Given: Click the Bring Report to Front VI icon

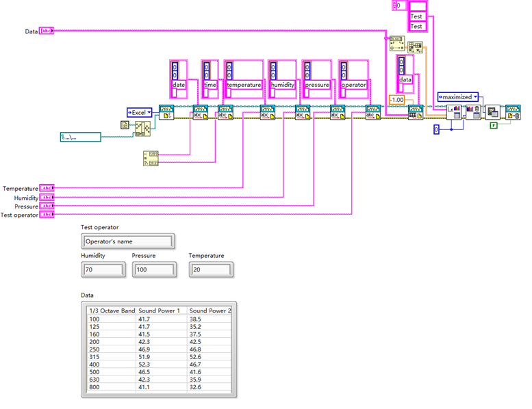Looking at the screenshot, I should pyautogui.click(x=492, y=112).
